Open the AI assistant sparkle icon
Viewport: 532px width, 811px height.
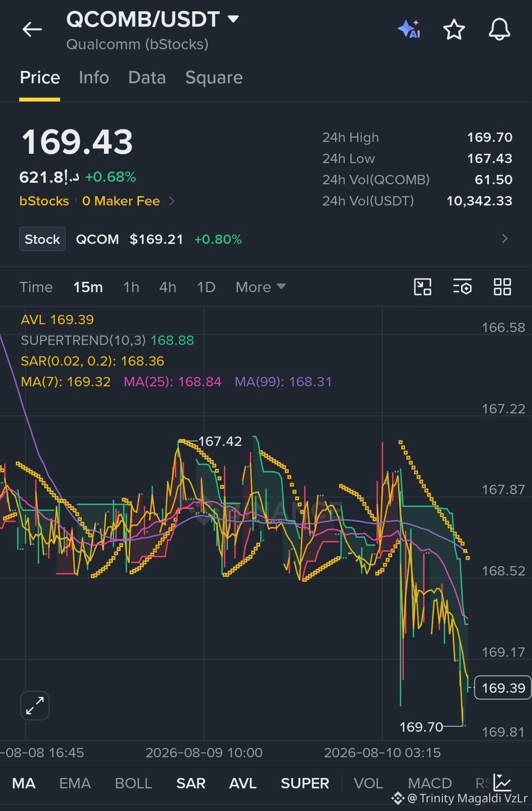click(409, 30)
